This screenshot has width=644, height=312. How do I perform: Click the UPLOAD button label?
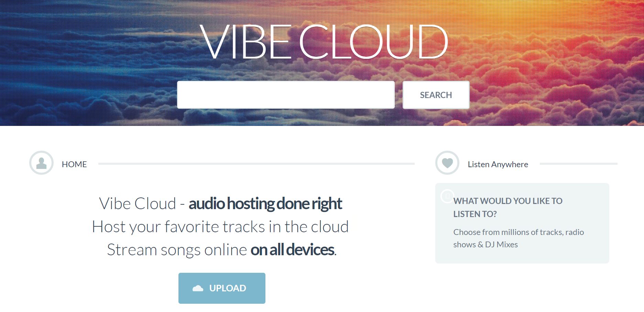click(x=228, y=288)
